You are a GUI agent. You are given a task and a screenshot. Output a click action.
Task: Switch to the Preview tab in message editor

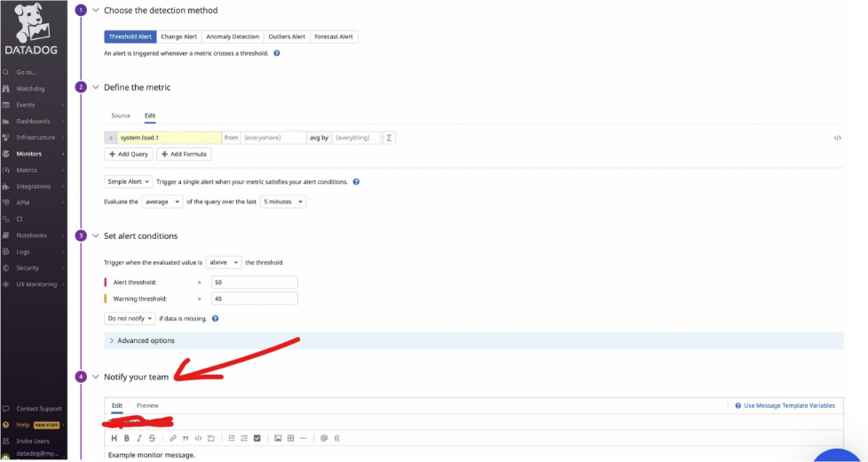pos(147,405)
